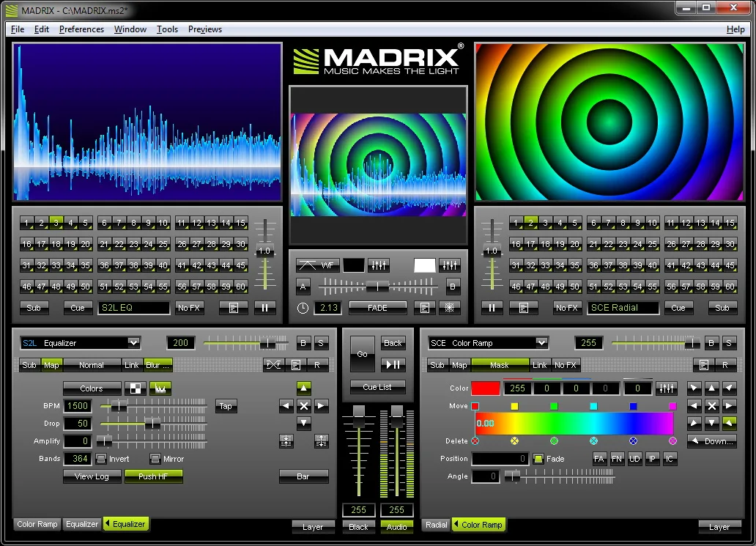Open the Preferences menu
This screenshot has height=546, width=756.
click(x=81, y=29)
